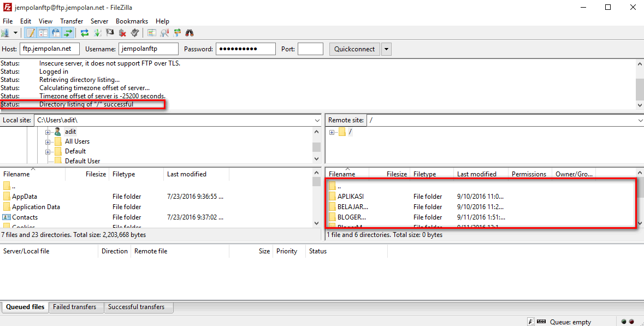Open the Bookmarks menu
Image resolution: width=644 pixels, height=326 pixels.
click(132, 21)
